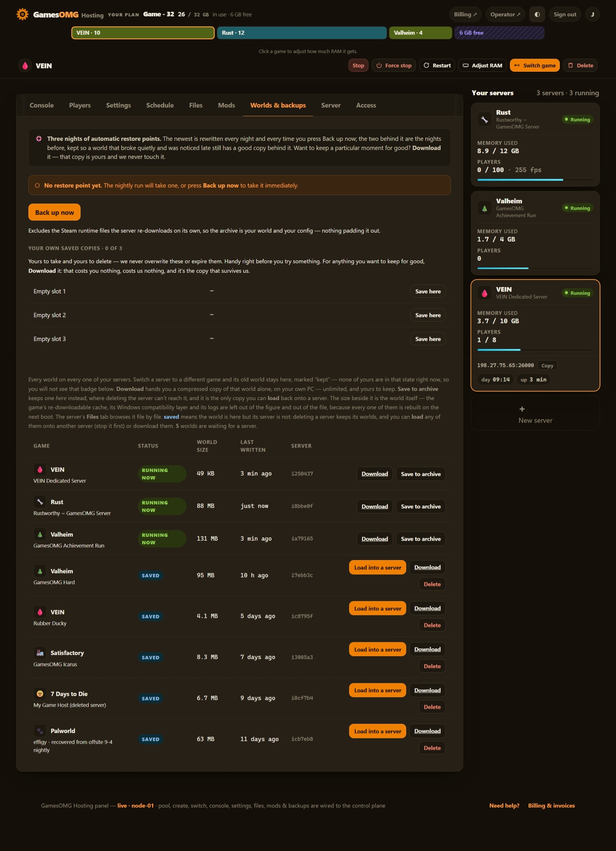Click the 7 Days to Die icon
The width and height of the screenshot is (616, 851).
pos(40,694)
